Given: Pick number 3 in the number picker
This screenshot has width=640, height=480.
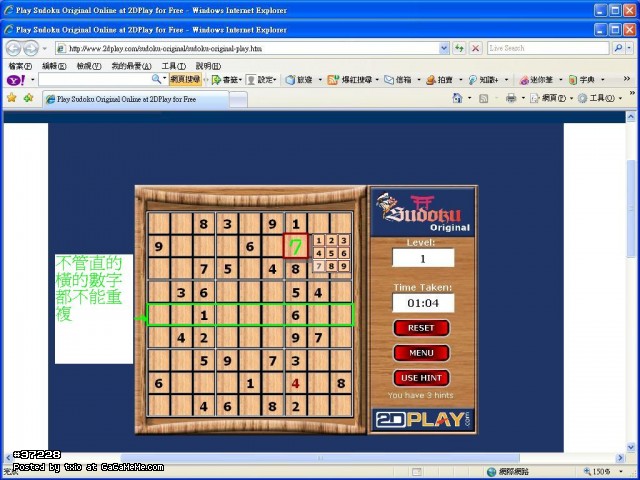Looking at the screenshot, I should [344, 240].
